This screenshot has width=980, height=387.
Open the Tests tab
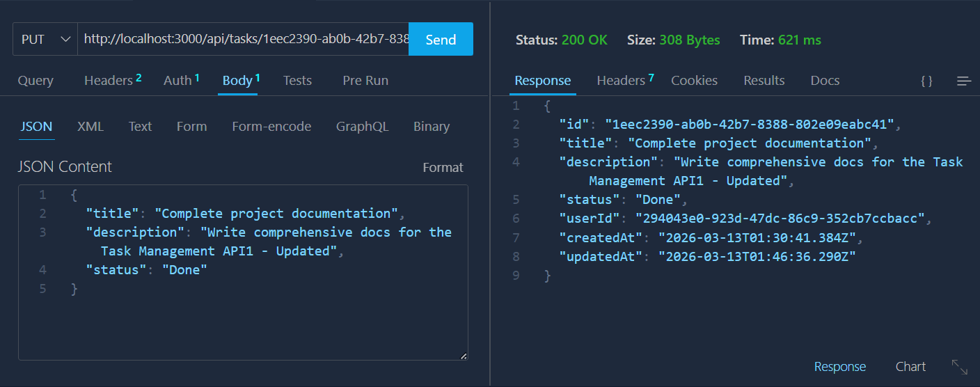pos(297,81)
